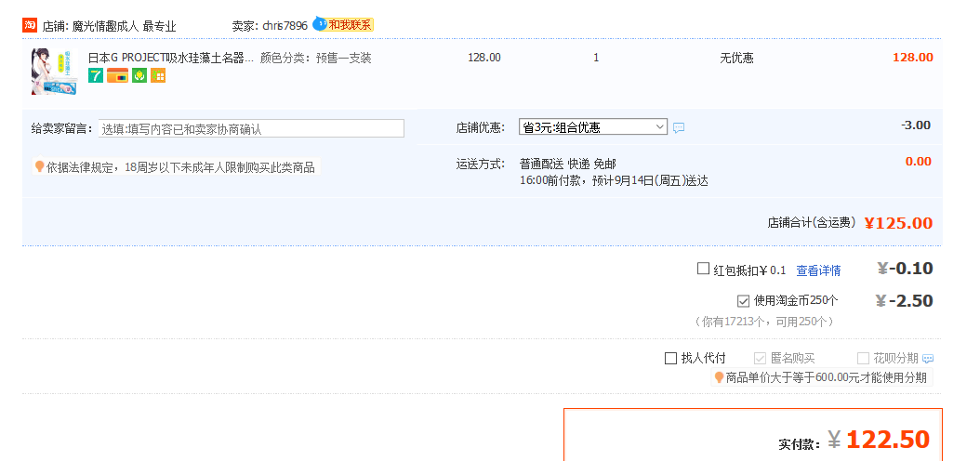Open the product title link 日本G PROJECT

pyautogui.click(x=169, y=58)
